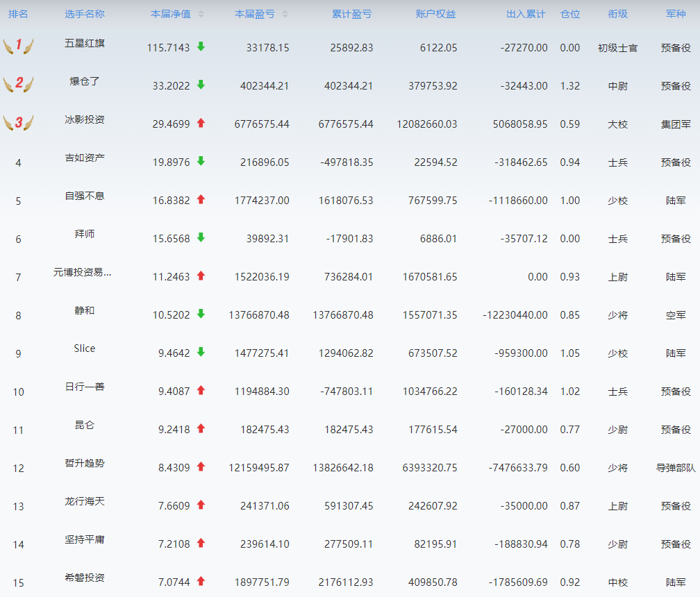Open player 五星红旗
Viewport: 700px width, 597px height.
[85, 43]
